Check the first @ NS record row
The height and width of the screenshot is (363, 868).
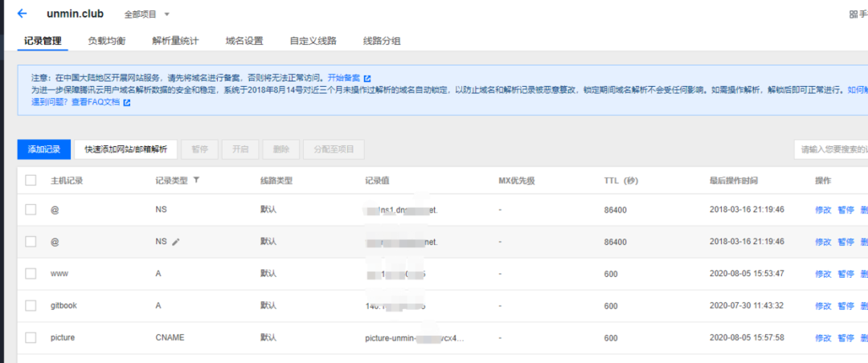31,210
